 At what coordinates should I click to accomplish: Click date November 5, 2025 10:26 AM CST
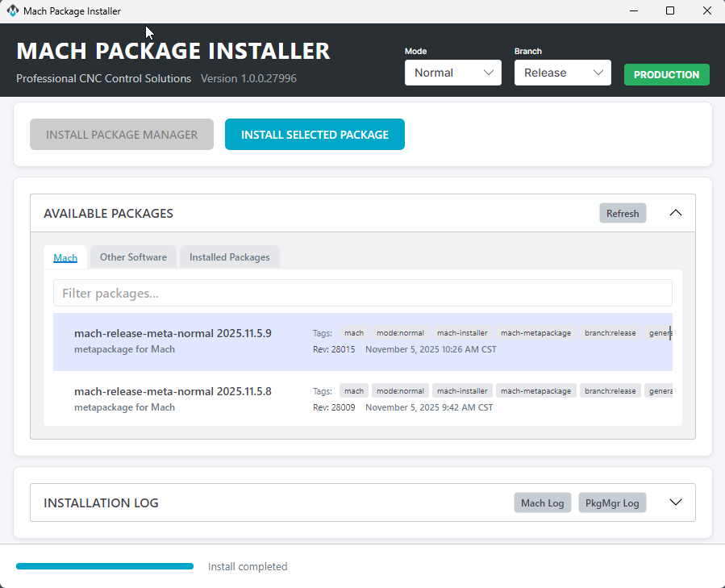point(431,349)
